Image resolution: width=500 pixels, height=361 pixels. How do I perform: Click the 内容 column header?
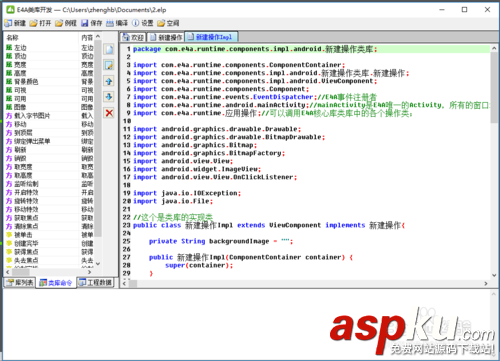click(87, 38)
